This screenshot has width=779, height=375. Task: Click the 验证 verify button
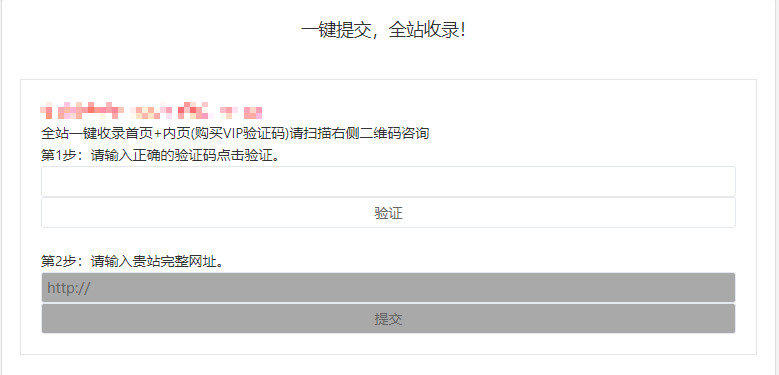tap(388, 213)
